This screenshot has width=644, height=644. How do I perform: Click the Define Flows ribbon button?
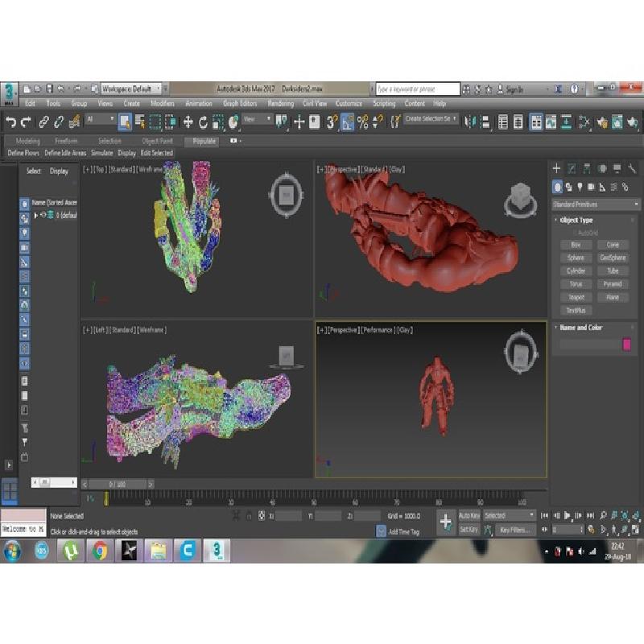pyautogui.click(x=23, y=153)
